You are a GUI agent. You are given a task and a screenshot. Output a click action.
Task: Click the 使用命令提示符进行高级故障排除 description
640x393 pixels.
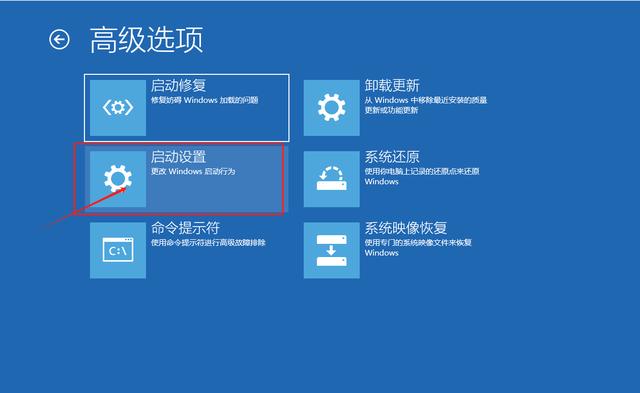pyautogui.click(x=208, y=243)
